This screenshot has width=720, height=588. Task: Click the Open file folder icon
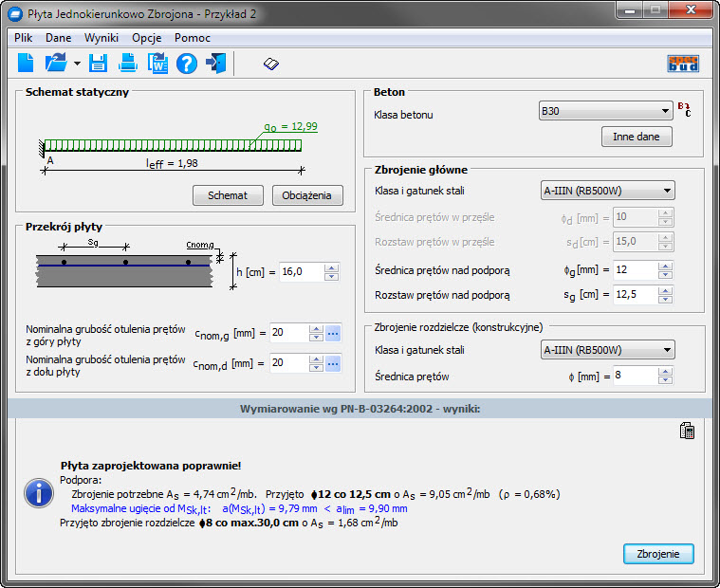(x=56, y=64)
